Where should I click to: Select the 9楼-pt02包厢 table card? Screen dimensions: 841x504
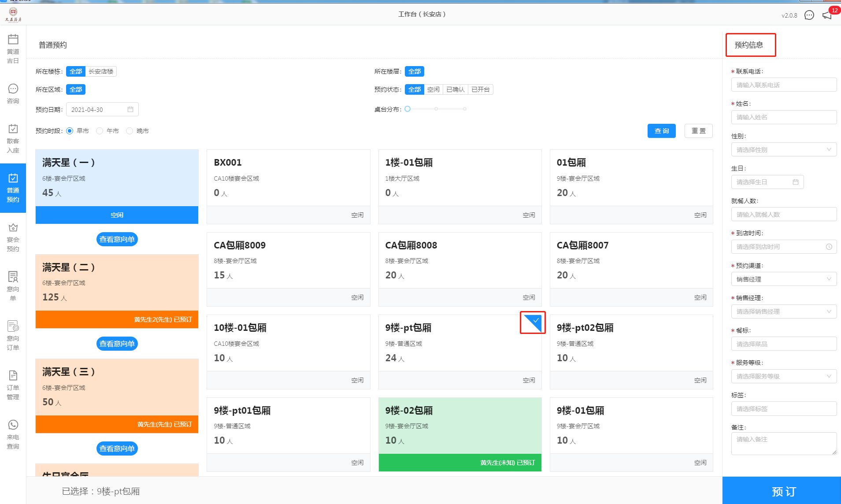coord(631,352)
